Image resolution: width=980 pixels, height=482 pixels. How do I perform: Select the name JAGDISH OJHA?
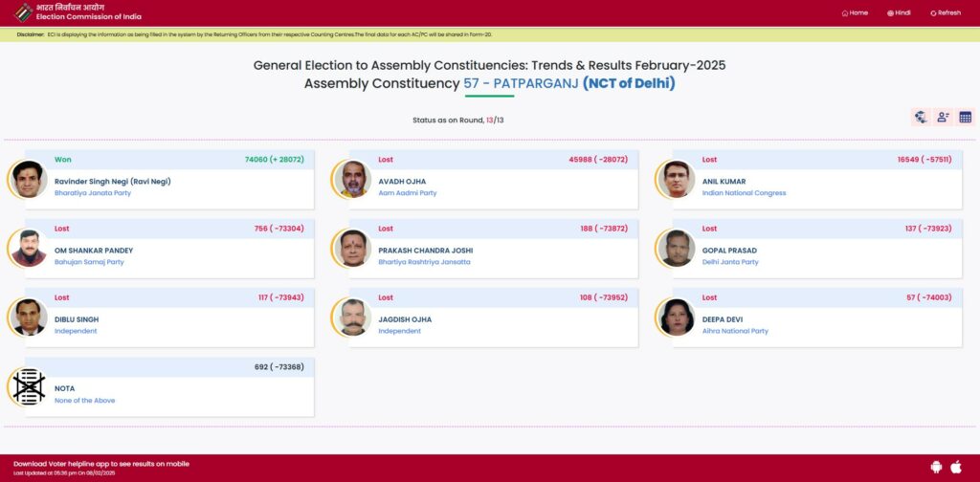(405, 319)
